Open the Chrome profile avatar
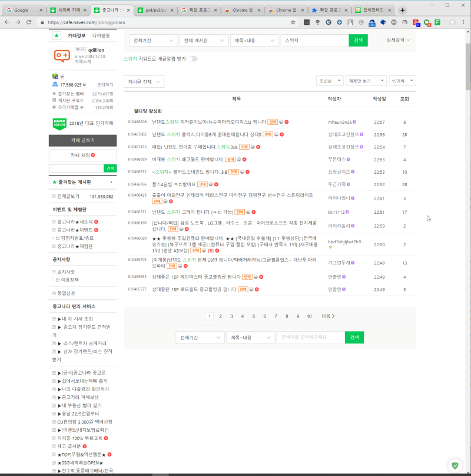The height and width of the screenshot is (476, 471). point(453,22)
